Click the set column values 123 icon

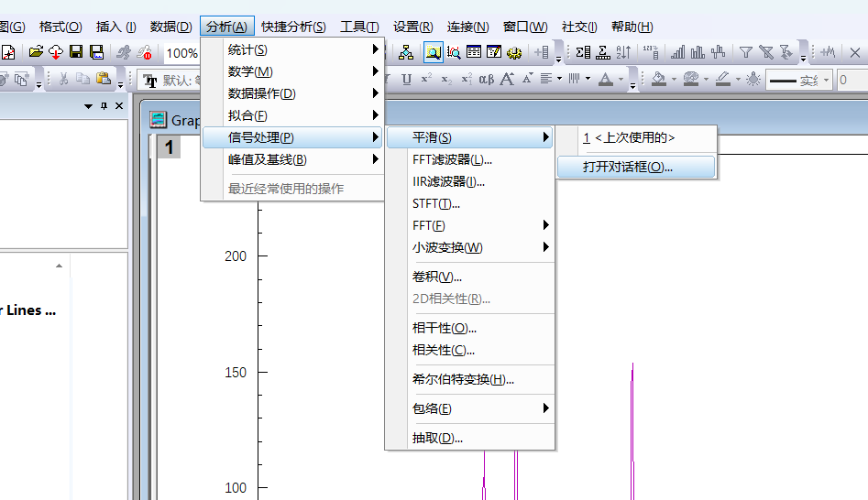651,52
